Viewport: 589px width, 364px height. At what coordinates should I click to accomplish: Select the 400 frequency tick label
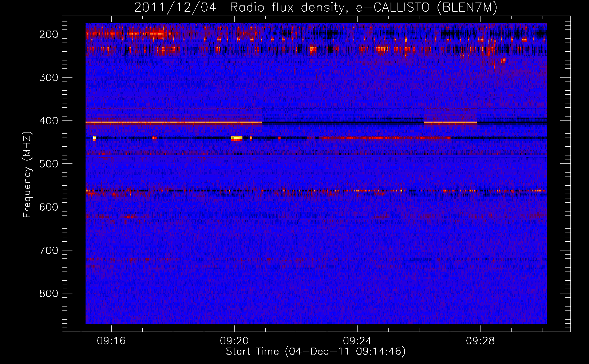[x=49, y=121]
